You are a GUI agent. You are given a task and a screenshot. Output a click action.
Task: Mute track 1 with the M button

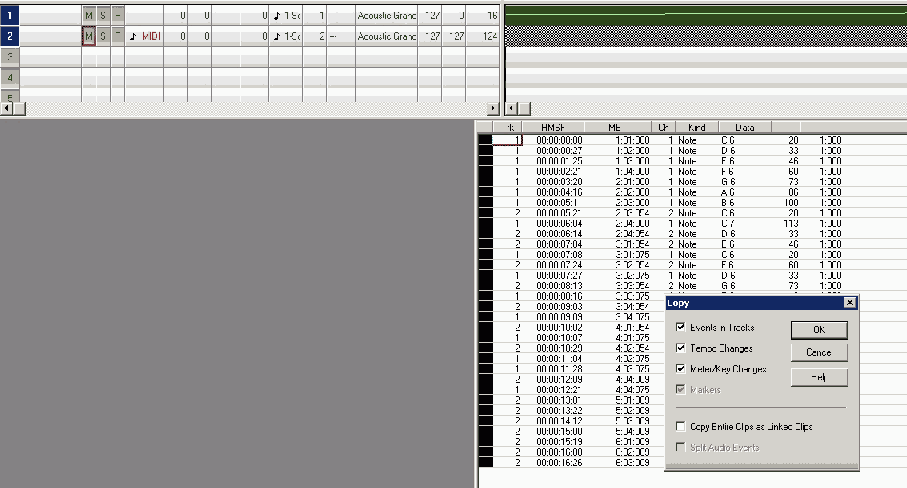pyautogui.click(x=88, y=16)
